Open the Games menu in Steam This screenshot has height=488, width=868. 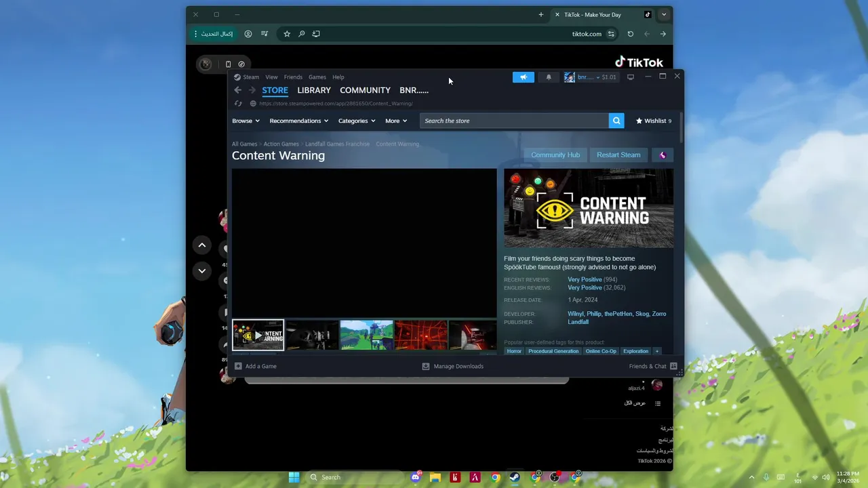click(x=317, y=77)
